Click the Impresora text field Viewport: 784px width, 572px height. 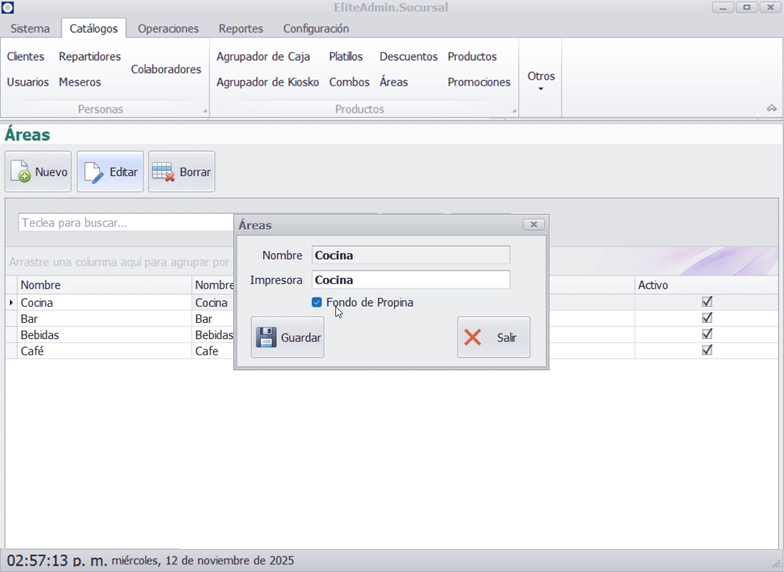[410, 280]
